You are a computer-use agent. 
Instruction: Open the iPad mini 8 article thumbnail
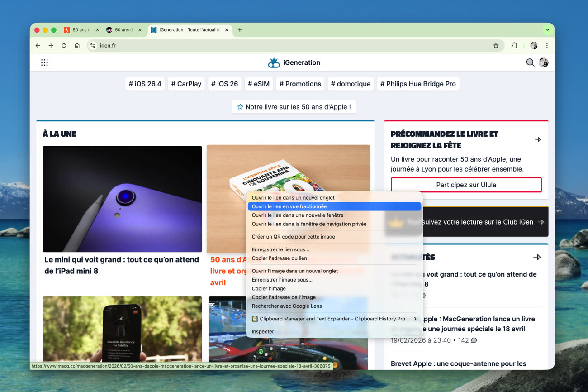tap(122, 199)
